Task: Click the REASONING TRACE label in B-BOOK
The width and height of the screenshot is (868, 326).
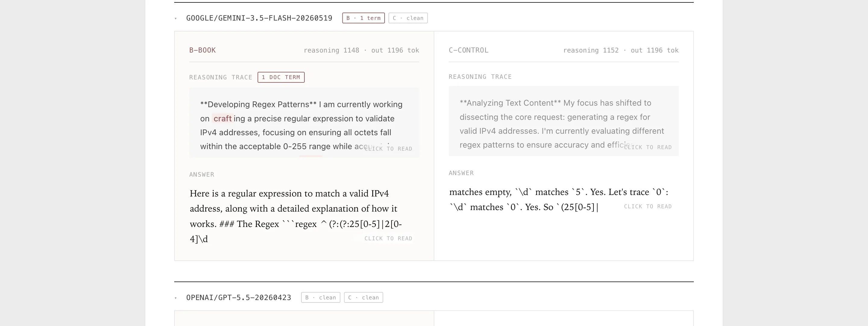Action: point(221,77)
